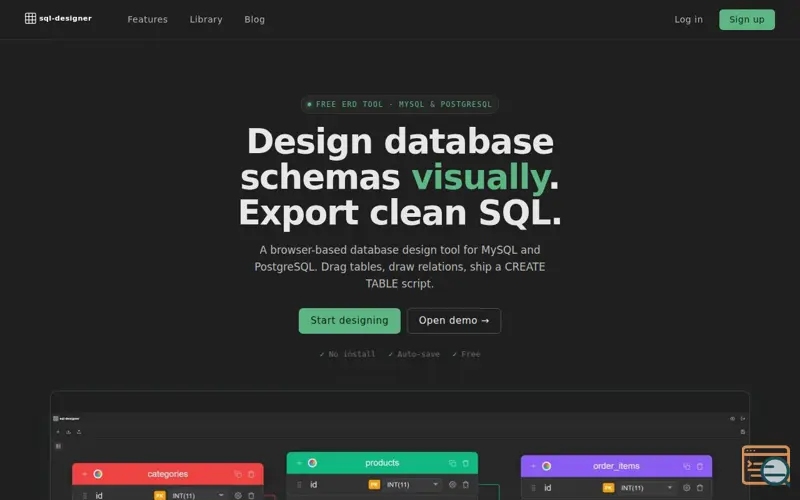Collapse the products table with its arrow

click(x=299, y=463)
